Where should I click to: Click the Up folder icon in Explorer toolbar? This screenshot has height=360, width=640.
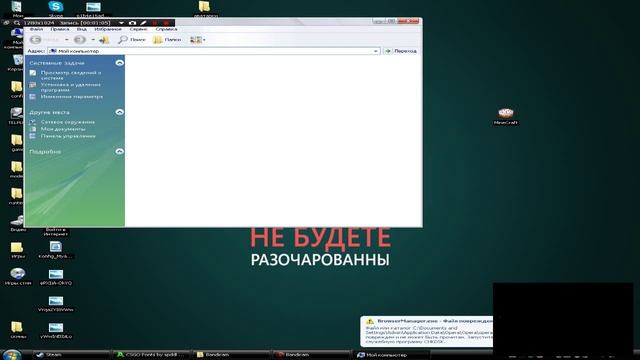pyautogui.click(x=104, y=40)
